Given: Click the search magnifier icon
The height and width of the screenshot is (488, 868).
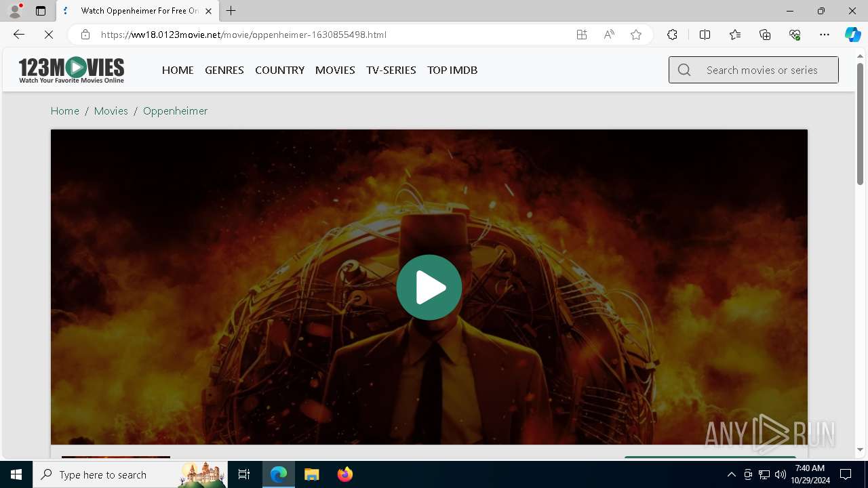Looking at the screenshot, I should point(684,70).
